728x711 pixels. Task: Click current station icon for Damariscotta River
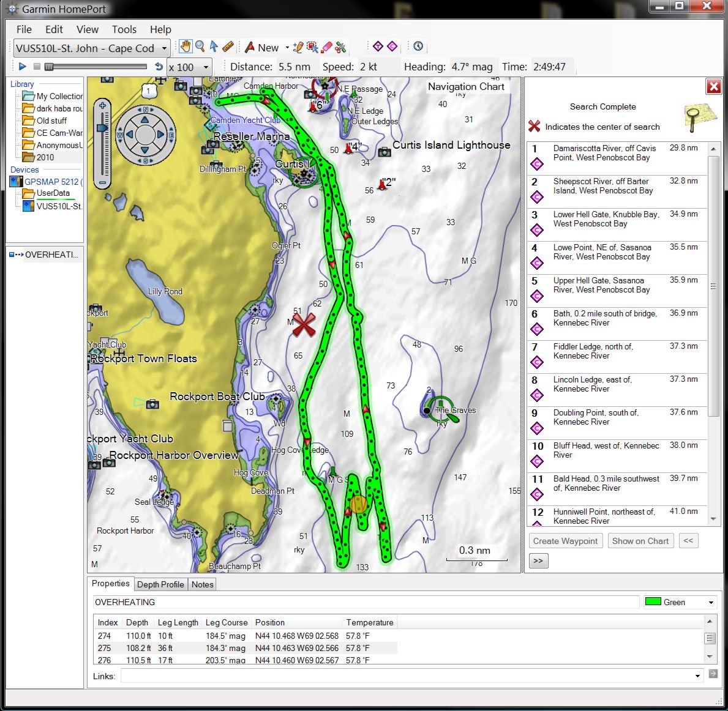537,165
